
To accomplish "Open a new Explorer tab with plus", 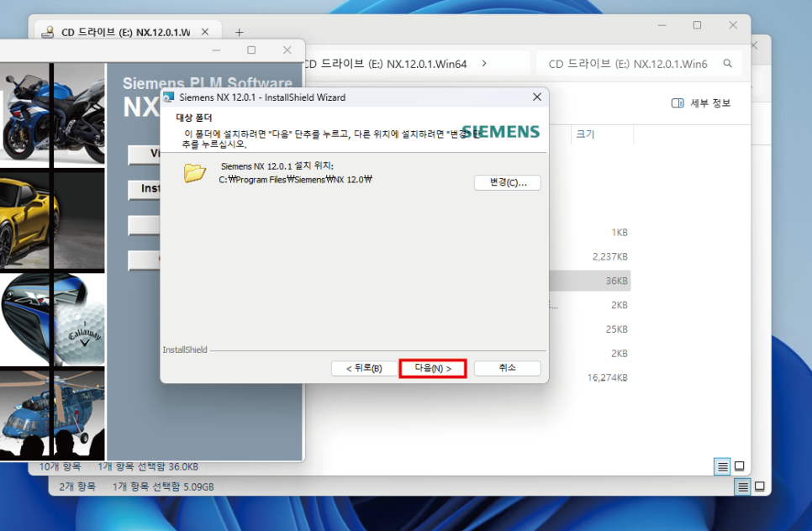I will tap(239, 32).
